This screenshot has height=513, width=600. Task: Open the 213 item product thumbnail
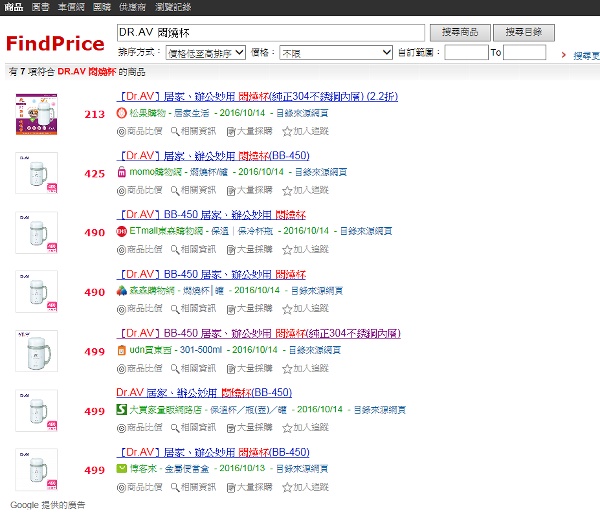(x=36, y=114)
